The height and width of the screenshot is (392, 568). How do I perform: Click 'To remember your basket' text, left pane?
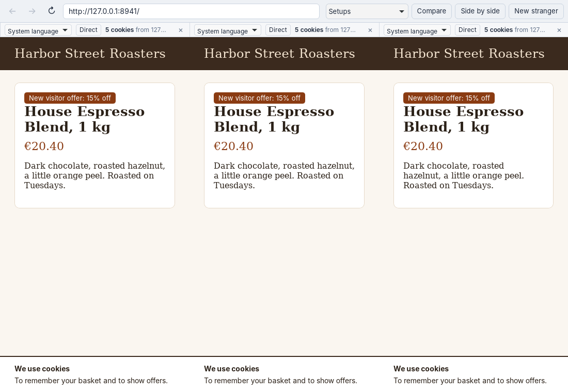tap(91, 381)
